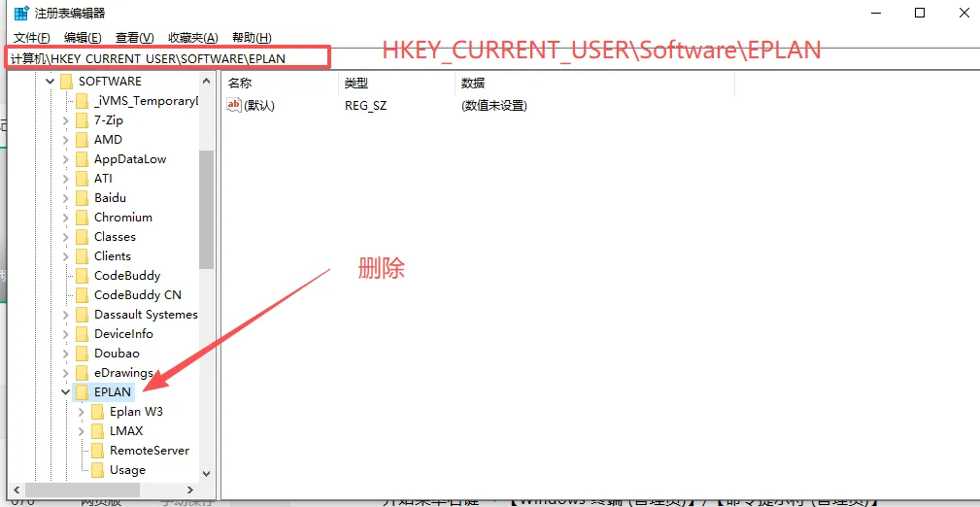
Task: Expand the Clients key
Action: coord(66,255)
